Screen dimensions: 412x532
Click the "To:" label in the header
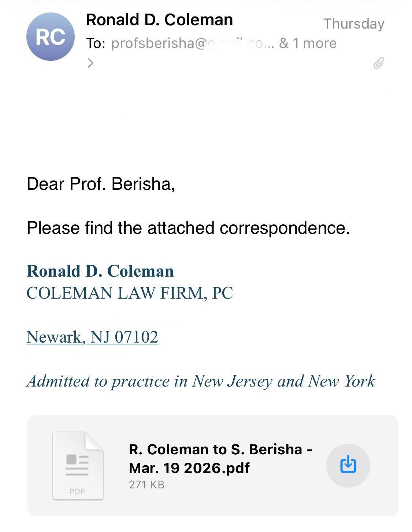[x=96, y=43]
